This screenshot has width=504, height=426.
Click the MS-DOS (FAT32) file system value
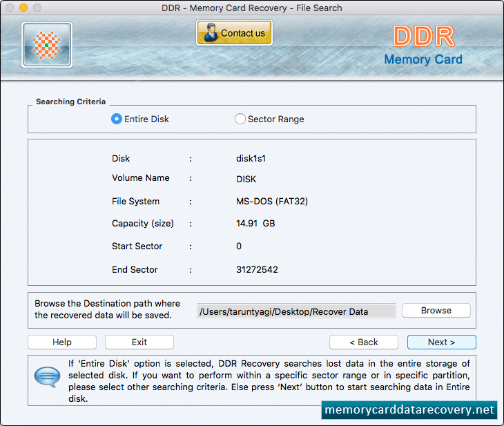[272, 202]
